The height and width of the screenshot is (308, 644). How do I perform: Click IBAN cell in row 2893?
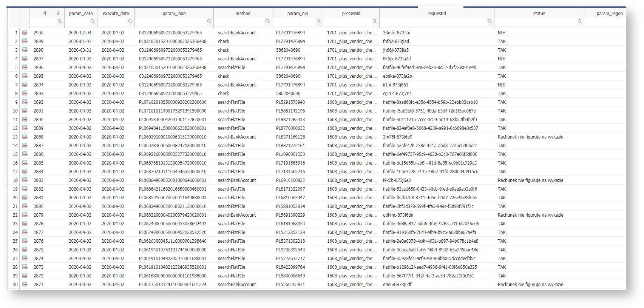pyautogui.click(x=170, y=94)
